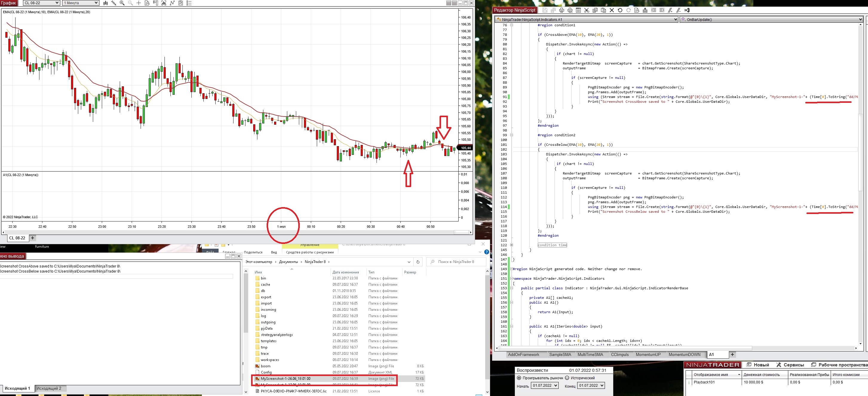
Task: Click the compile icon in NinjaScript editor
Action: pos(645,10)
